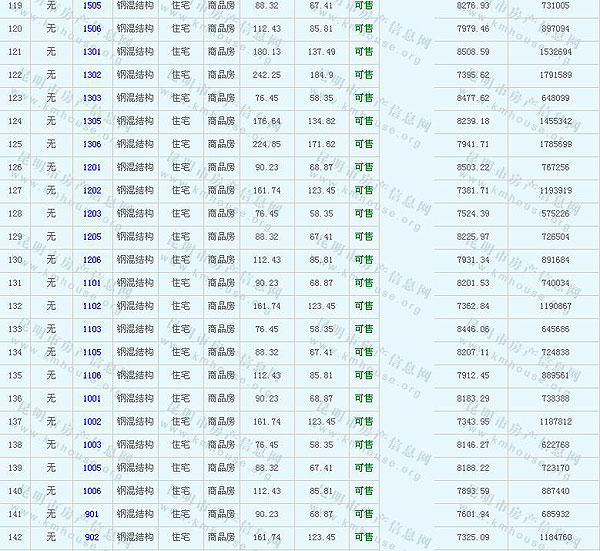This screenshot has width=600, height=551.
Task: View room 1306 information
Action: (92, 144)
